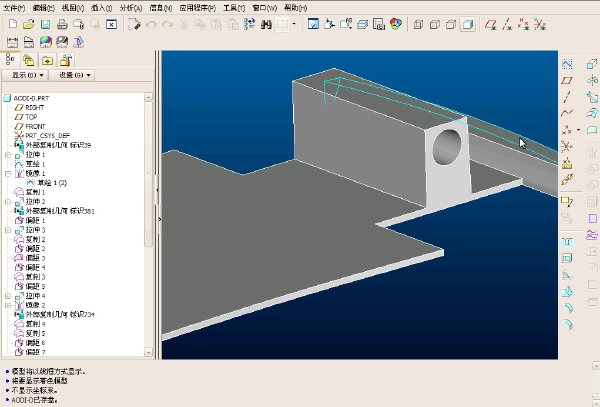Open the 显示 dropdown in model tree

pos(25,75)
